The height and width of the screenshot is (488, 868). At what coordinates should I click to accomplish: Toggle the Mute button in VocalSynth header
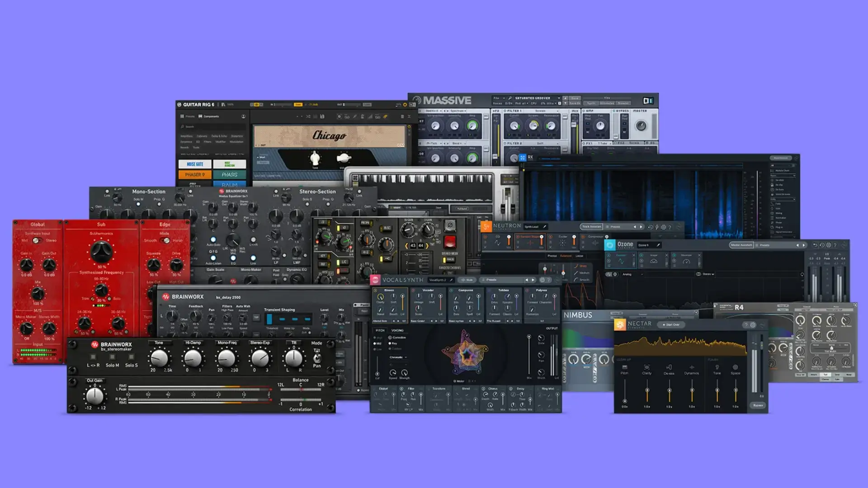(x=467, y=280)
